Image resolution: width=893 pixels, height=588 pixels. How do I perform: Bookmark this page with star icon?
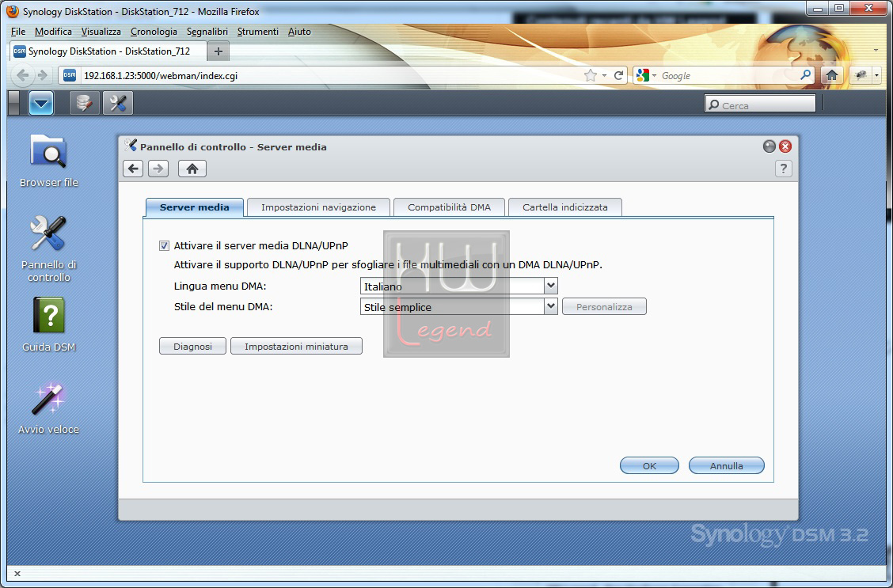tap(590, 75)
